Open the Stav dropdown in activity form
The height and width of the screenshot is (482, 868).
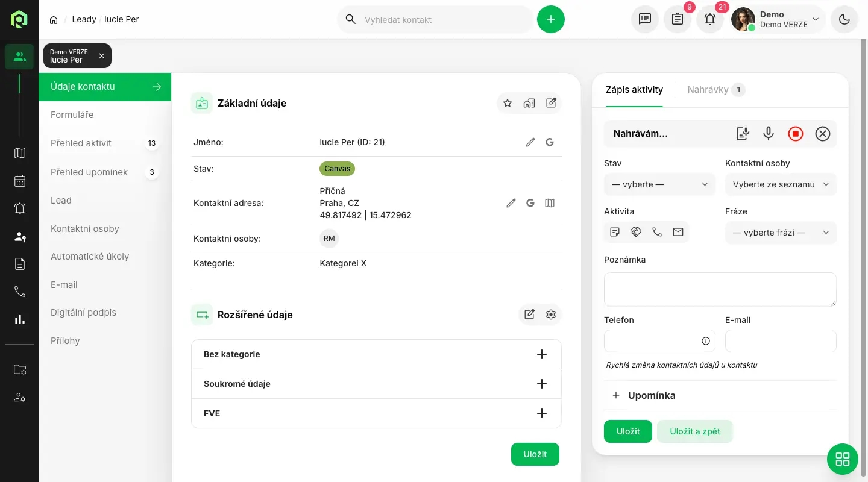coord(659,184)
